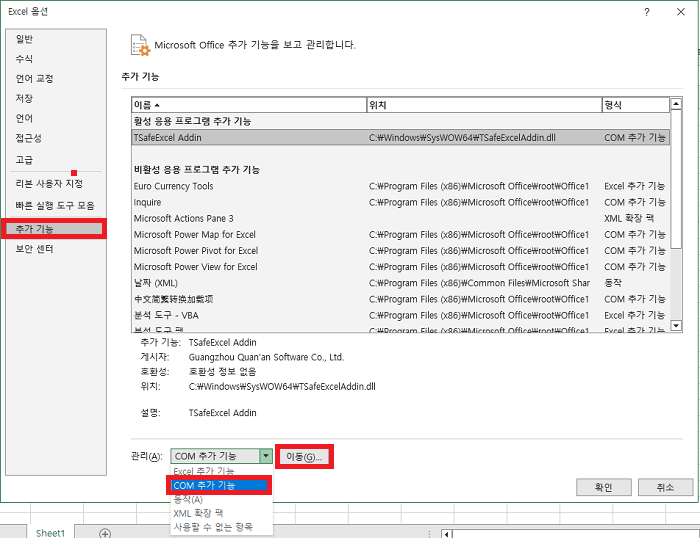This screenshot has height=538, width=700.
Task: Sort by the 이름 column header
Action: point(249,105)
